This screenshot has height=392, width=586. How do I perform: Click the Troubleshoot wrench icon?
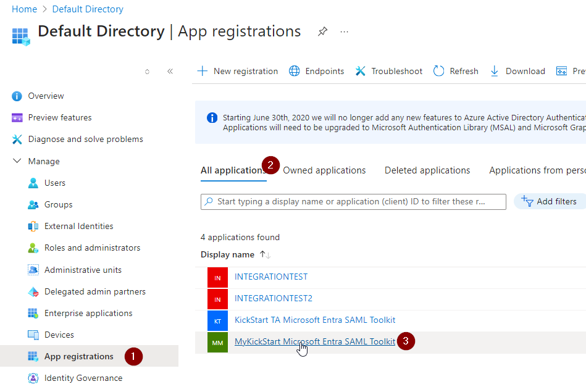pos(361,71)
